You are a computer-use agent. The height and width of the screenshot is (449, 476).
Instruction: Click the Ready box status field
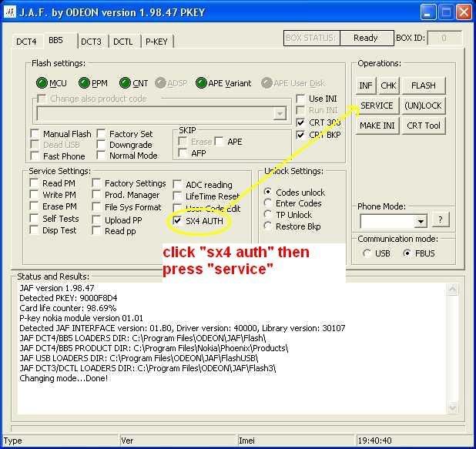point(367,38)
